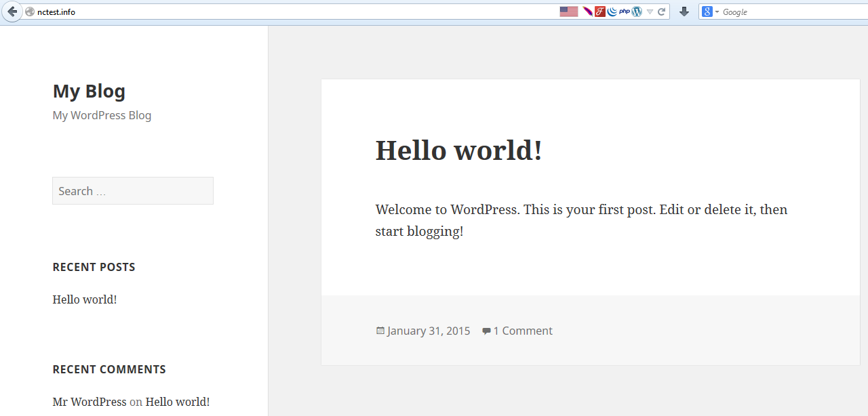Click the January 31, 2015 date link
This screenshot has height=416, width=868.
click(x=428, y=331)
